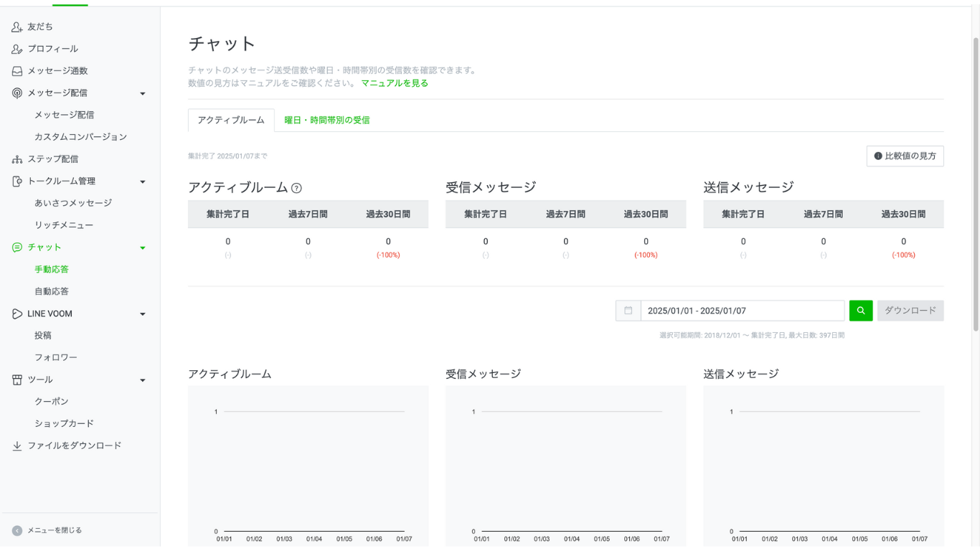This screenshot has width=980, height=551.
Task: Collapse the トークルーム管理 section arrow
Action: 142,182
